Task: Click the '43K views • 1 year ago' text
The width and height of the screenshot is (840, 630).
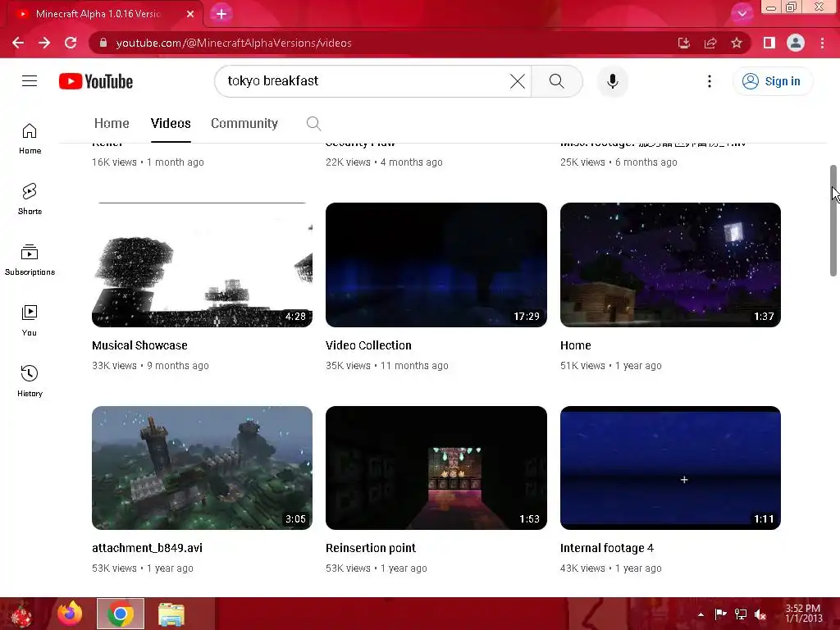Action: (610, 568)
